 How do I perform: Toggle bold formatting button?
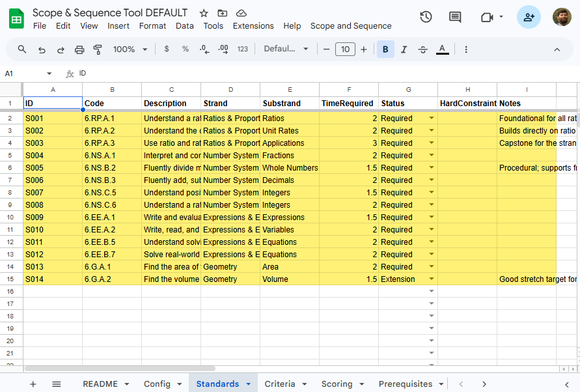tap(385, 49)
